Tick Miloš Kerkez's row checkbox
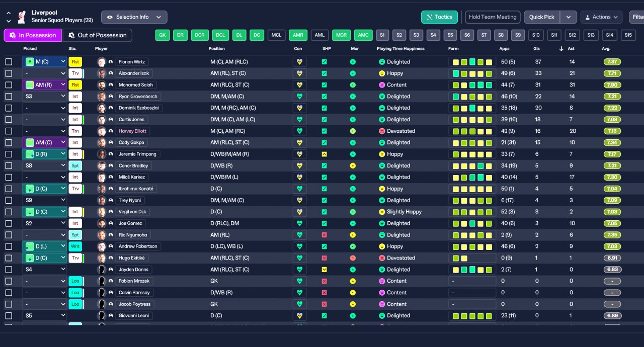Viewport: 644px width, 347px height. pos(9,178)
